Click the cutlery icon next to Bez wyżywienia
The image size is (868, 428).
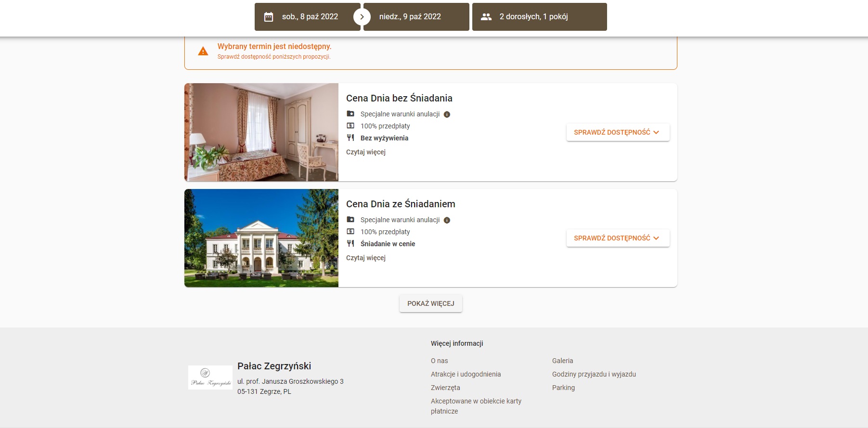tap(350, 138)
